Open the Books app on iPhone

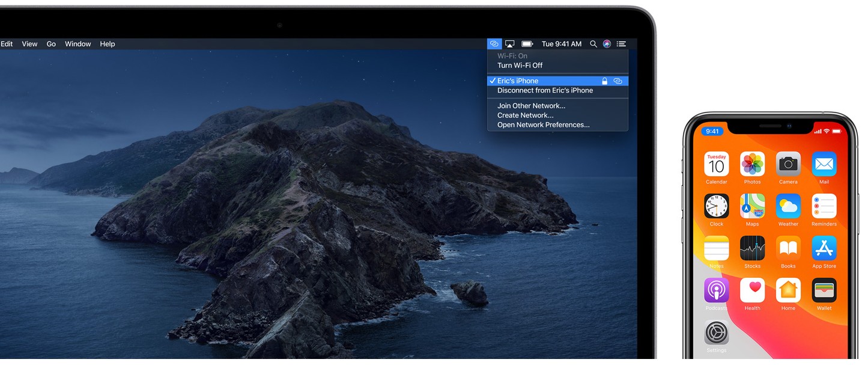click(788, 248)
